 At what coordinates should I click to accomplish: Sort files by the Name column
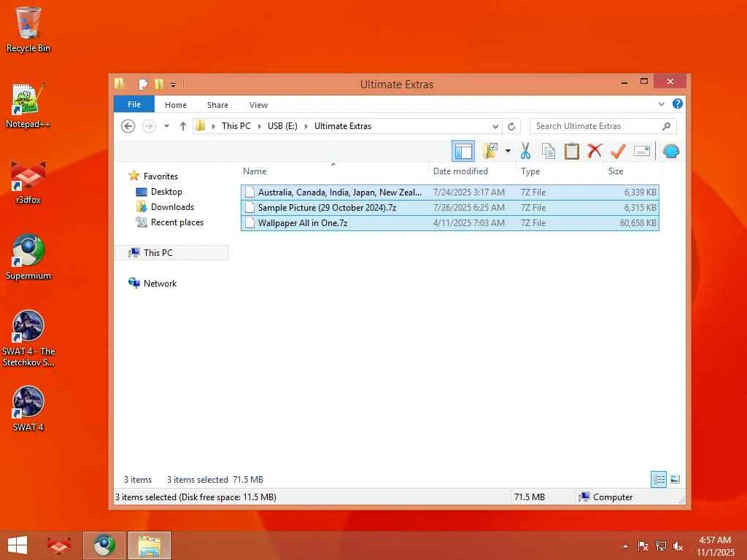click(333, 171)
